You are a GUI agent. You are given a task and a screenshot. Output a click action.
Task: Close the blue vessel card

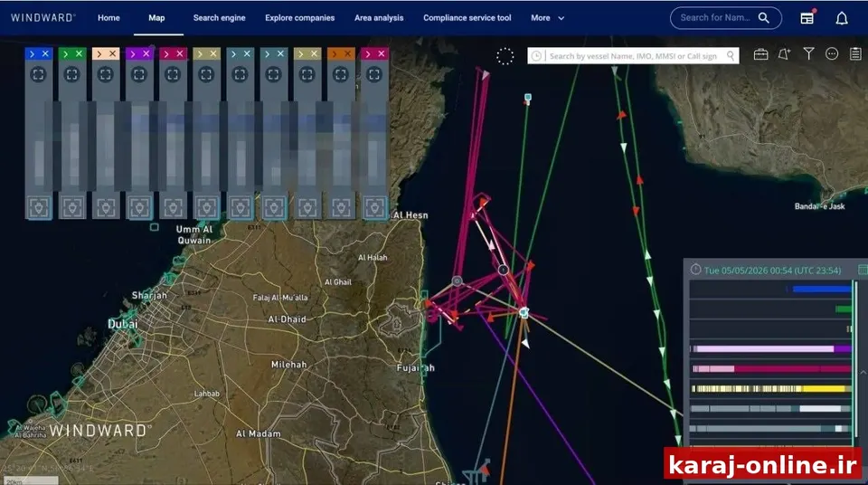[x=45, y=53]
